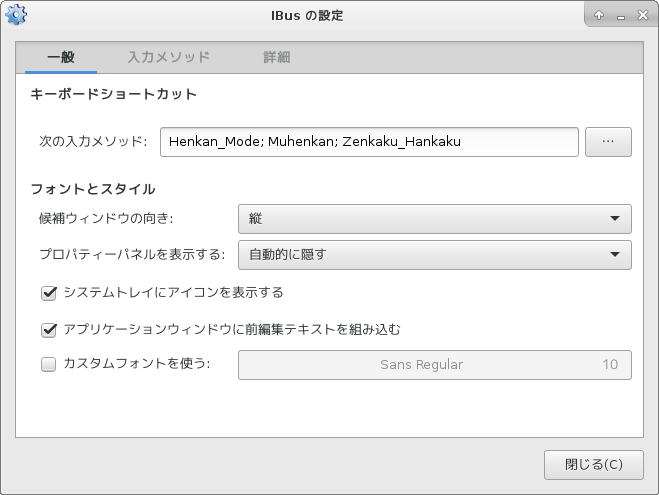Click the プロパティーパネルを表示する: label

click(132, 254)
